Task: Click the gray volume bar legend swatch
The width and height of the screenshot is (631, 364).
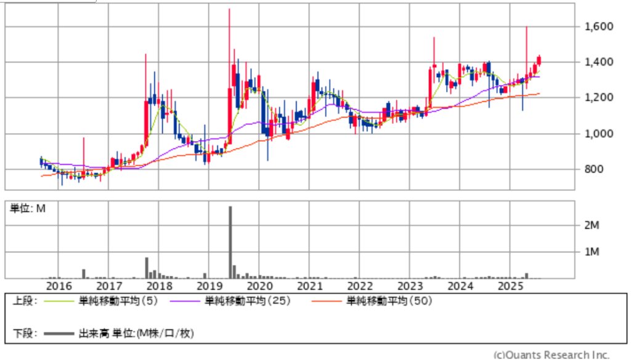Action: (59, 333)
